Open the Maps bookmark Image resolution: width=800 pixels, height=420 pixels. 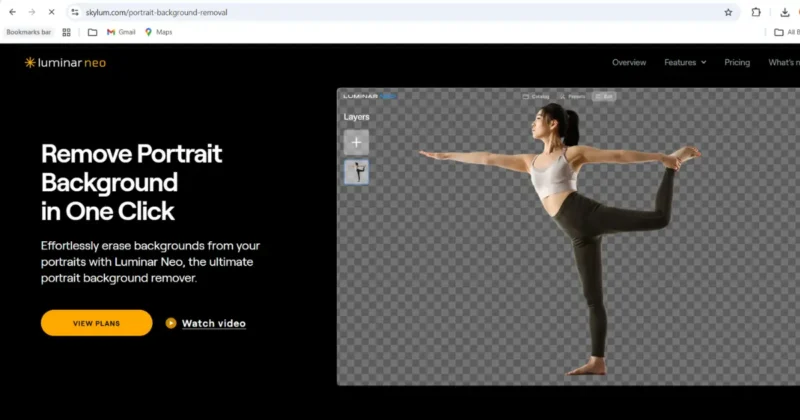coord(158,32)
